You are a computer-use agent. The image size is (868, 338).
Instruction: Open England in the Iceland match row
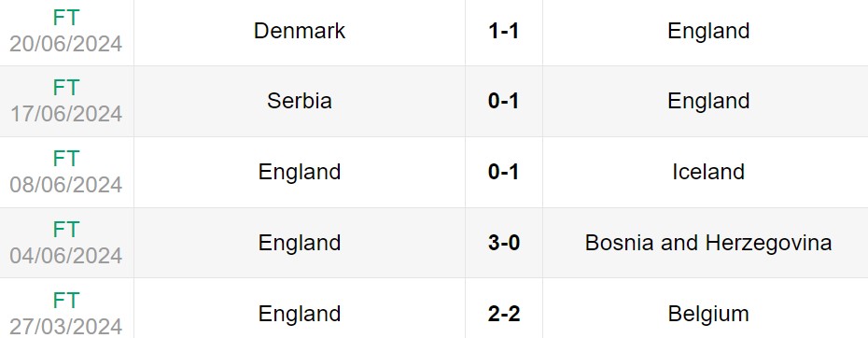(x=300, y=172)
